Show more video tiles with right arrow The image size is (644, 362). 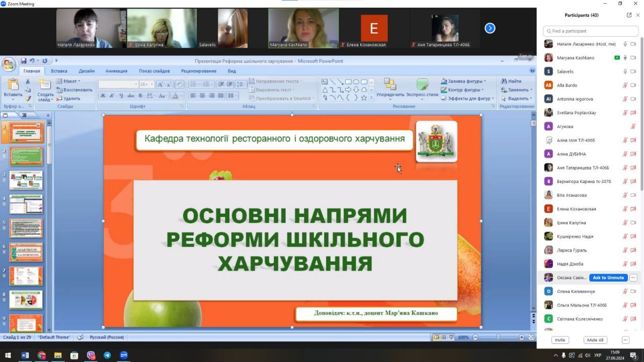[490, 28]
